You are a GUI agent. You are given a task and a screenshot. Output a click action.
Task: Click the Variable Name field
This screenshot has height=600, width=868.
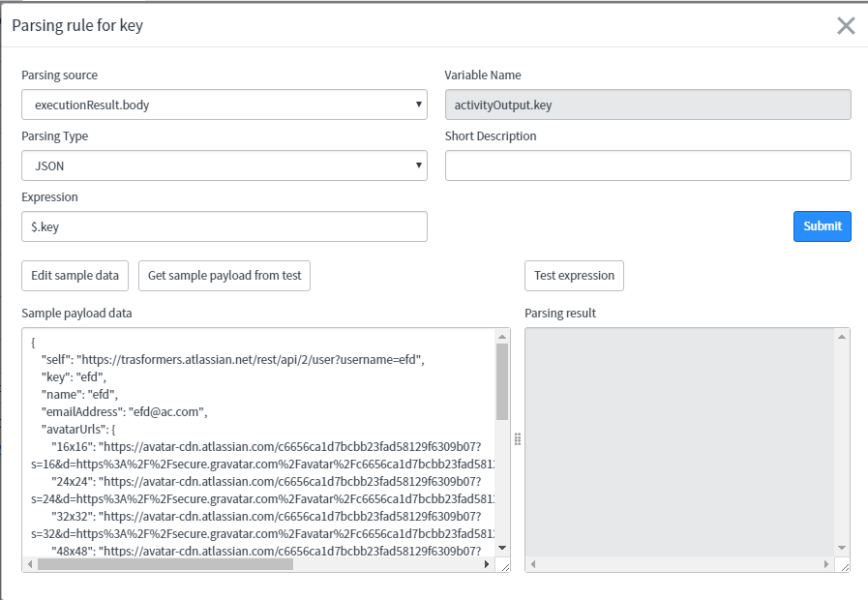(647, 105)
